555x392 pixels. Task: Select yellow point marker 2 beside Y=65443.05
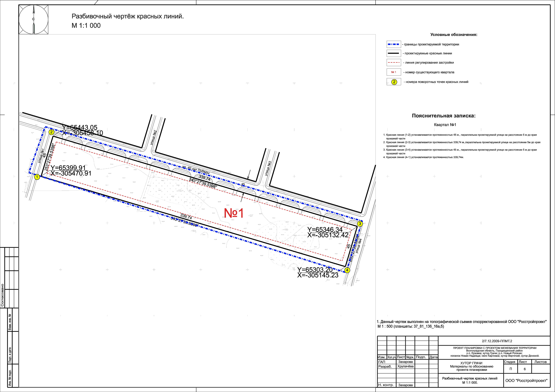pos(51,132)
